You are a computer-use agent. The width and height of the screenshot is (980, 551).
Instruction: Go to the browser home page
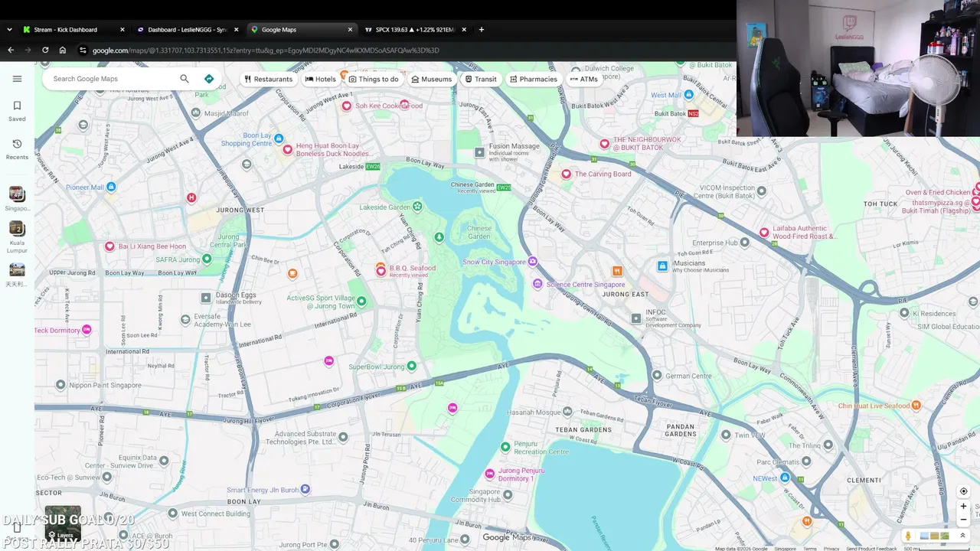63,51
